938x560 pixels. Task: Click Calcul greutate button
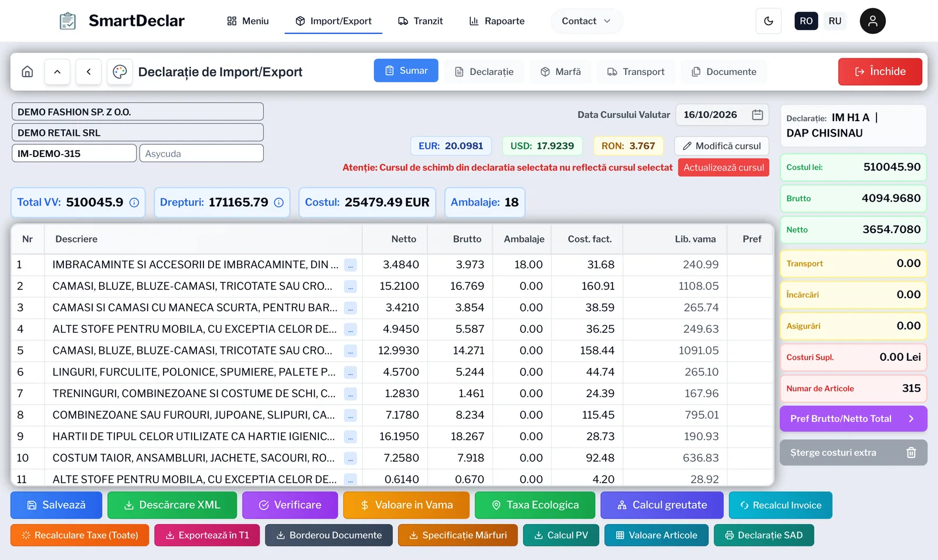[x=662, y=505]
